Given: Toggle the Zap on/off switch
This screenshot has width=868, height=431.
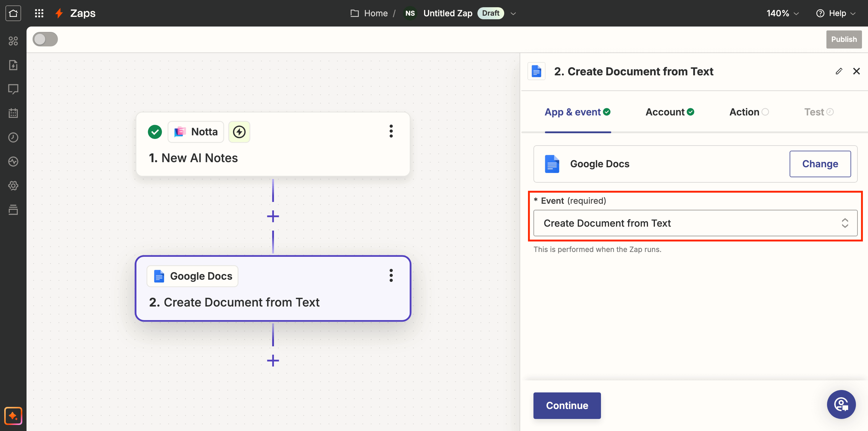Looking at the screenshot, I should (45, 39).
